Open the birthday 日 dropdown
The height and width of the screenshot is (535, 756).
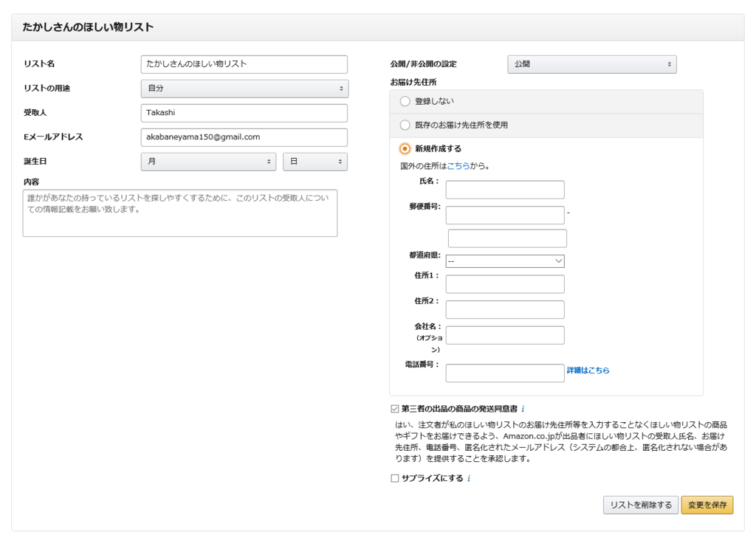point(315,162)
